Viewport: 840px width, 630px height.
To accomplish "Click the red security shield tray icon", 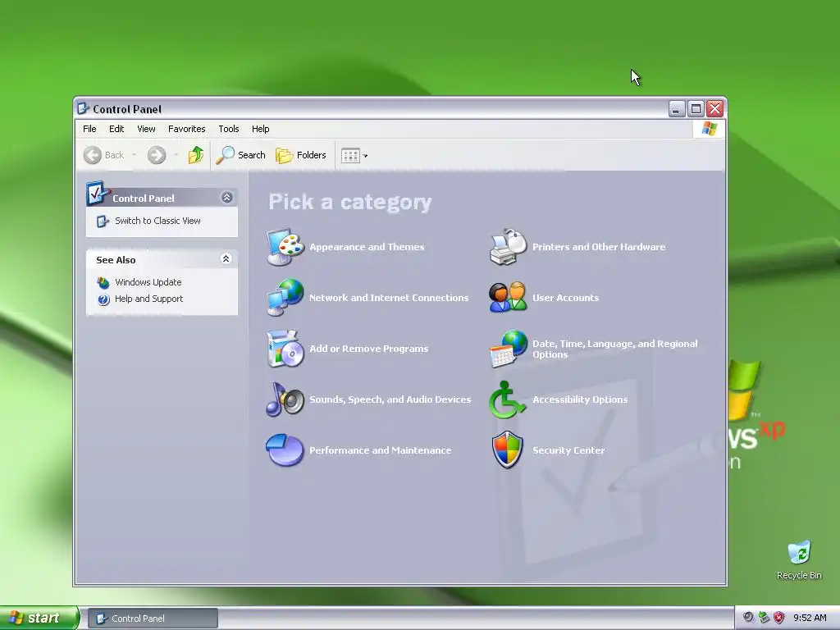I will tap(778, 618).
